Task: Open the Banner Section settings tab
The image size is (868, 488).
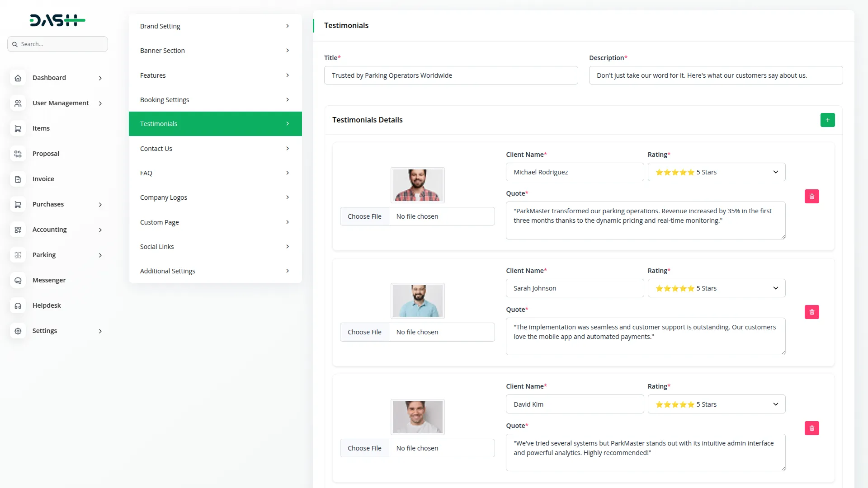Action: point(215,51)
